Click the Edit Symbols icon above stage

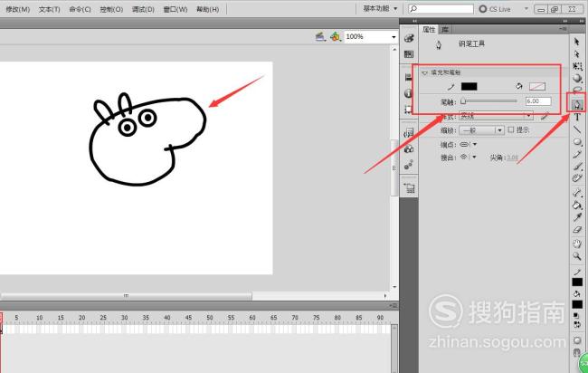(335, 36)
